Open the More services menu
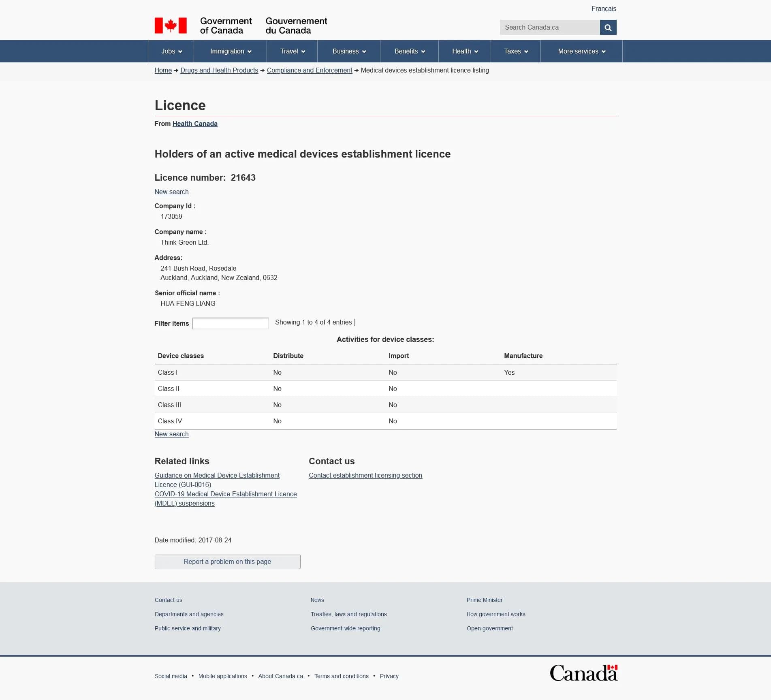The height and width of the screenshot is (700, 771). pyautogui.click(x=581, y=51)
